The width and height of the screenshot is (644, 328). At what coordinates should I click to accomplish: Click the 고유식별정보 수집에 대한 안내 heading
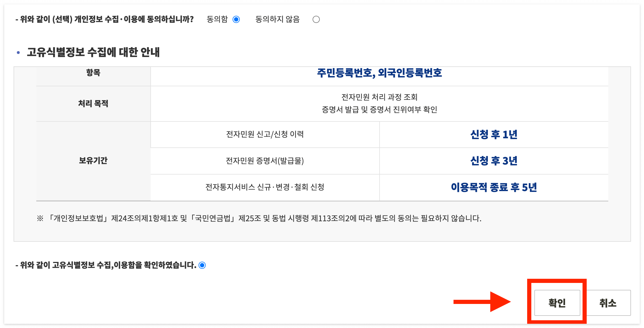click(x=93, y=52)
